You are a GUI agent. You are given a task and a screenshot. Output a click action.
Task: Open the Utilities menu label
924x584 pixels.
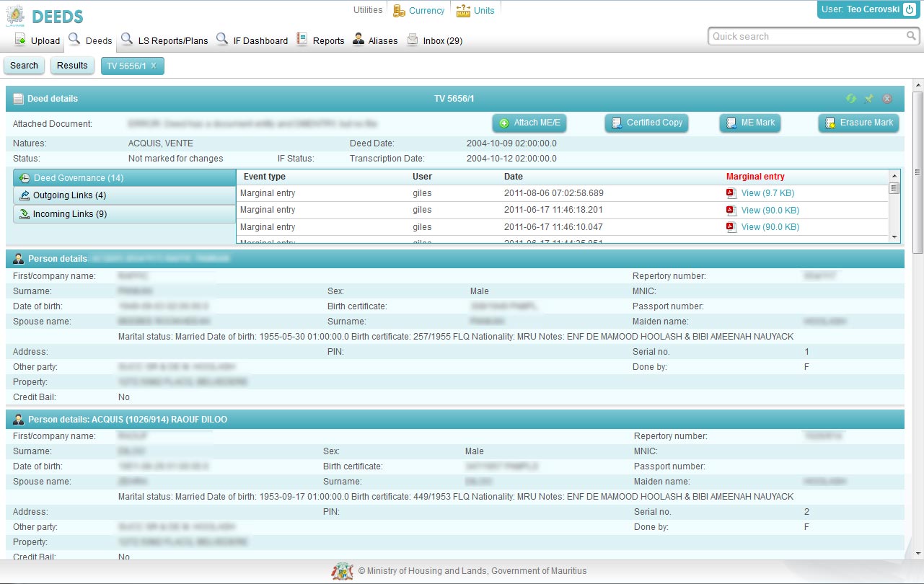(x=368, y=10)
